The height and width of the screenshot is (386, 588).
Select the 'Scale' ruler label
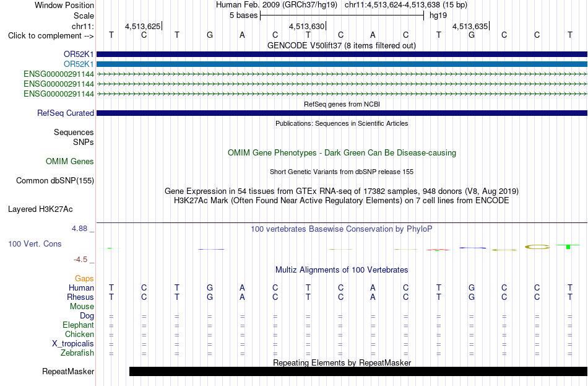84,15
